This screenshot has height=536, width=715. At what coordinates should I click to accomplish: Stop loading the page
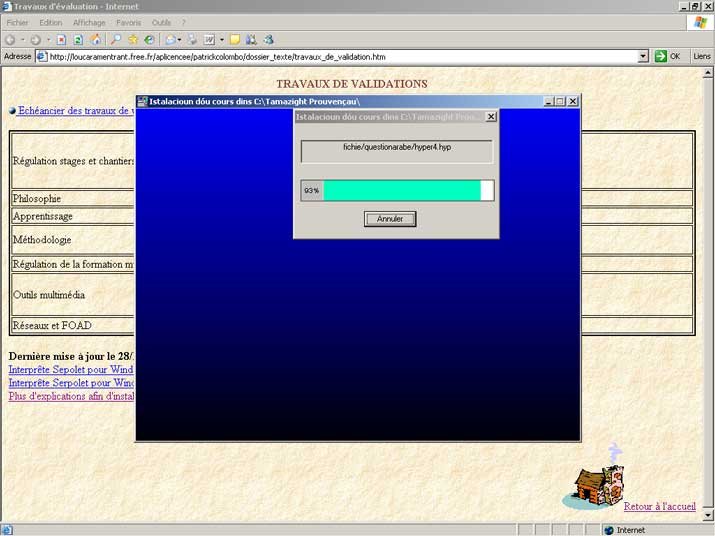62,40
